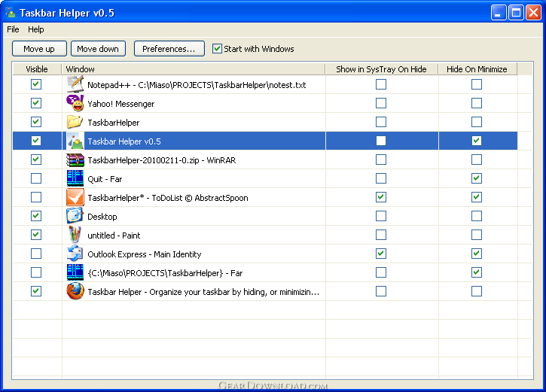Open the Help menu
The width and height of the screenshot is (546, 392).
pos(36,29)
